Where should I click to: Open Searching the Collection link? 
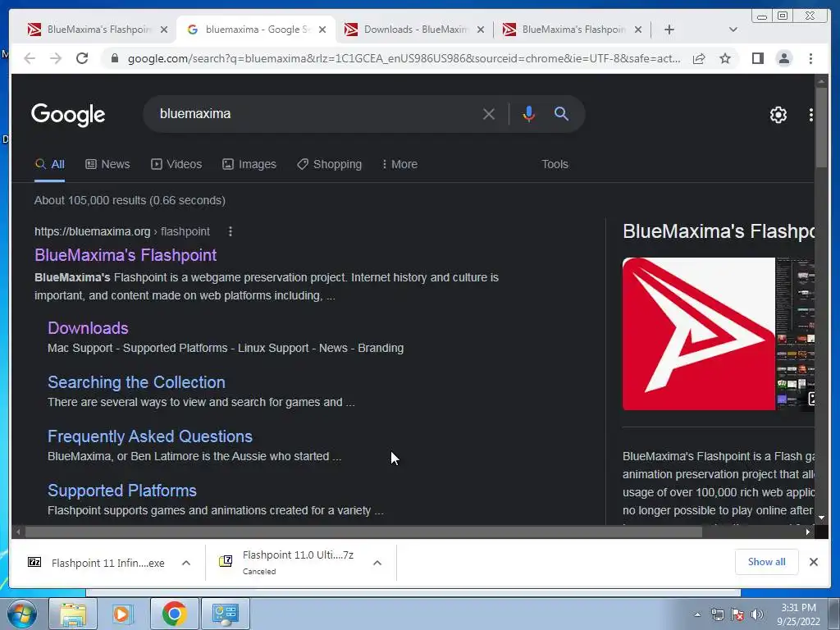coord(136,382)
